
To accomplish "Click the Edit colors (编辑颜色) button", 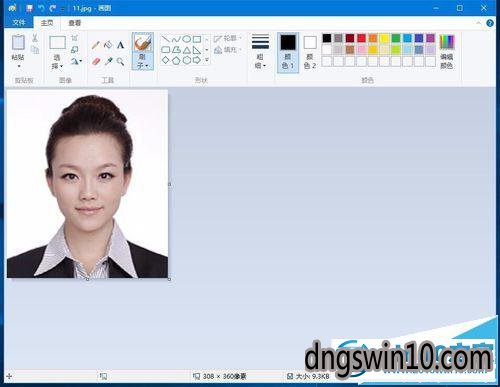I will coord(447,52).
